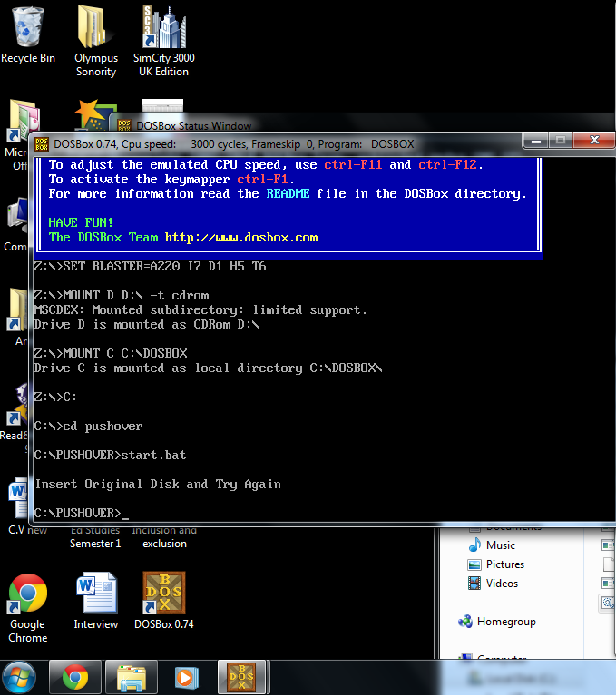Select Videos in the Explorer sidebar
The width and height of the screenshot is (616, 697).
[502, 583]
